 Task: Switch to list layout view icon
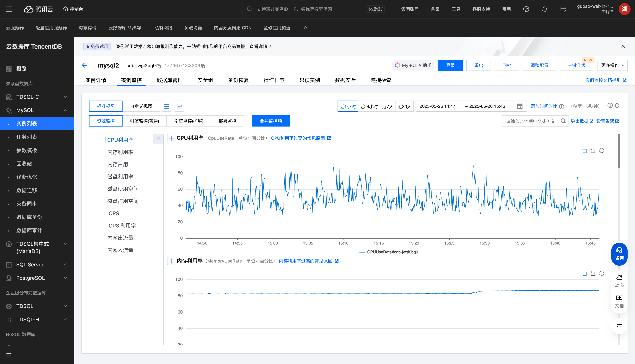[166, 106]
